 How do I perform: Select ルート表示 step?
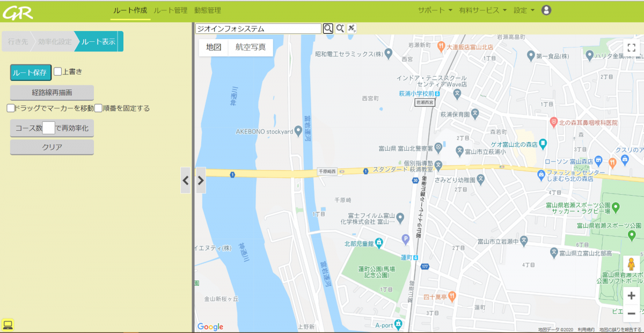(99, 41)
